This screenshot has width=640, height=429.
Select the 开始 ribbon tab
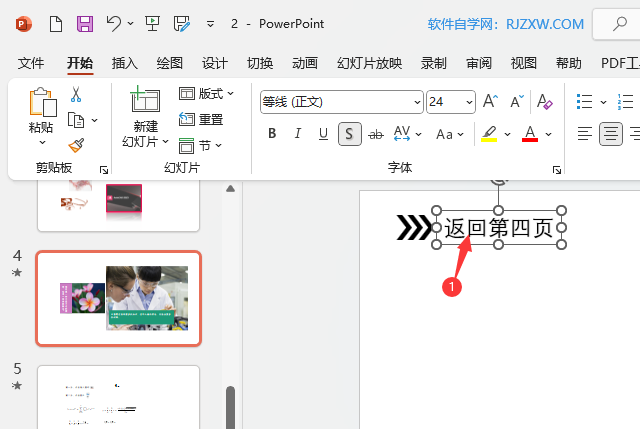pyautogui.click(x=80, y=63)
